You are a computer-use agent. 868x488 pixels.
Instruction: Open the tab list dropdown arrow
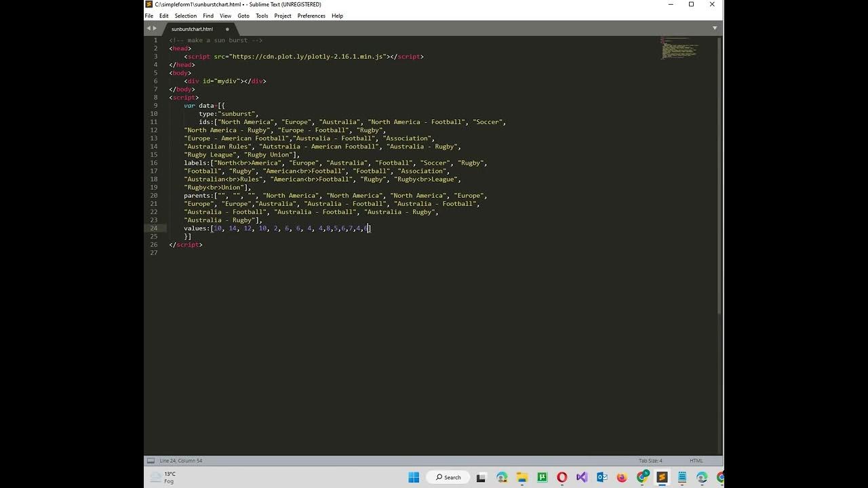(x=715, y=28)
